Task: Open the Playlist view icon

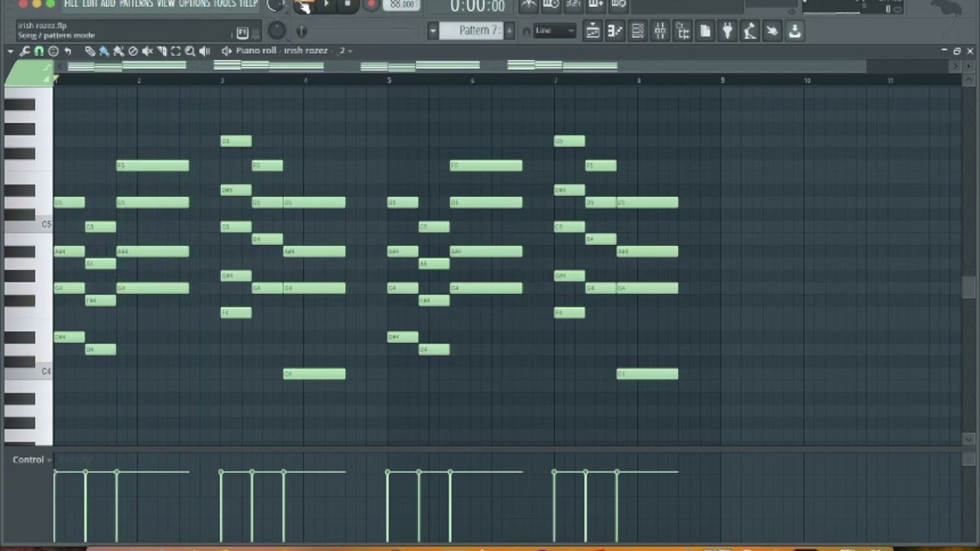Action: [593, 31]
